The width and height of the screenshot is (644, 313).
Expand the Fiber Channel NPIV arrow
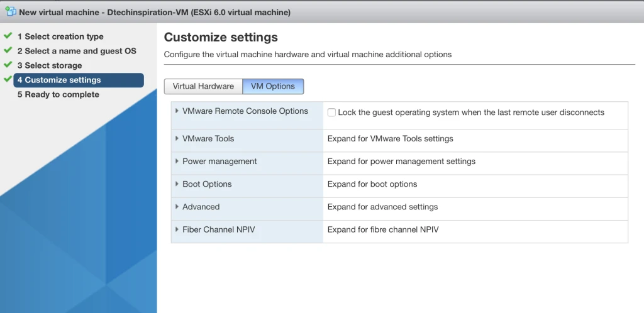click(177, 229)
